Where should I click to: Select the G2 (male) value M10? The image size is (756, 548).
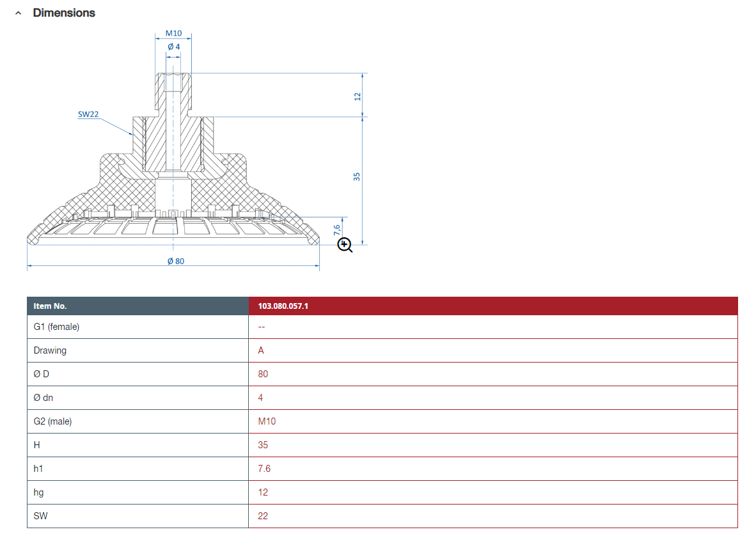[267, 421]
